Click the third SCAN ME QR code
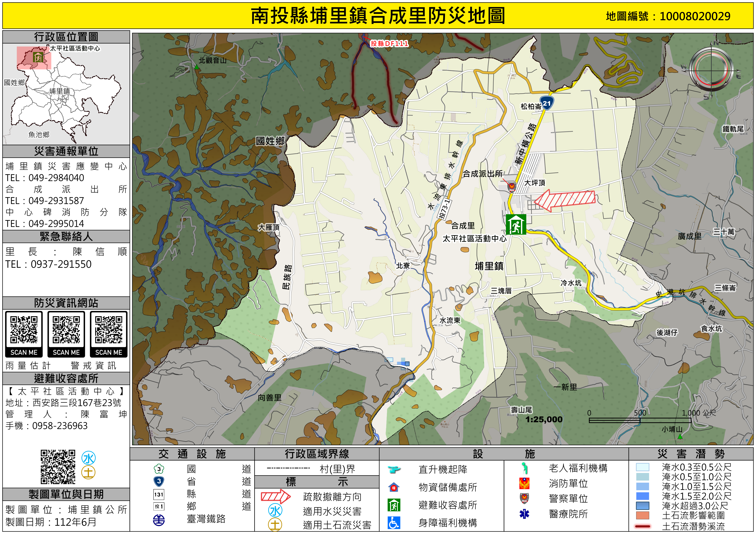The image size is (756, 534). point(108,330)
